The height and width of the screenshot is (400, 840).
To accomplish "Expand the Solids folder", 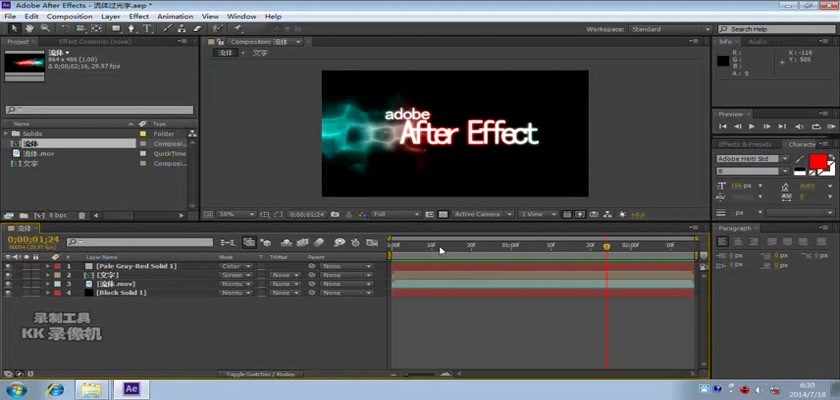I will pyautogui.click(x=6, y=133).
